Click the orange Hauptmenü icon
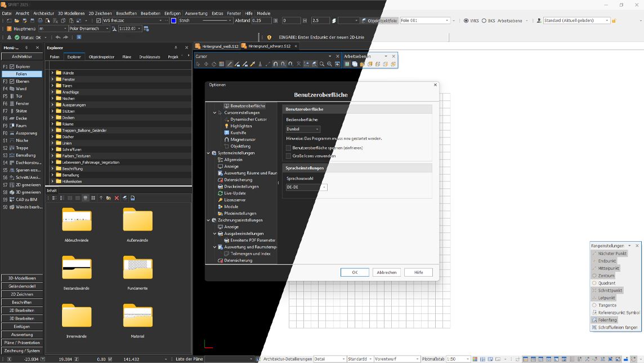This screenshot has width=644, height=363. click(x=9, y=29)
